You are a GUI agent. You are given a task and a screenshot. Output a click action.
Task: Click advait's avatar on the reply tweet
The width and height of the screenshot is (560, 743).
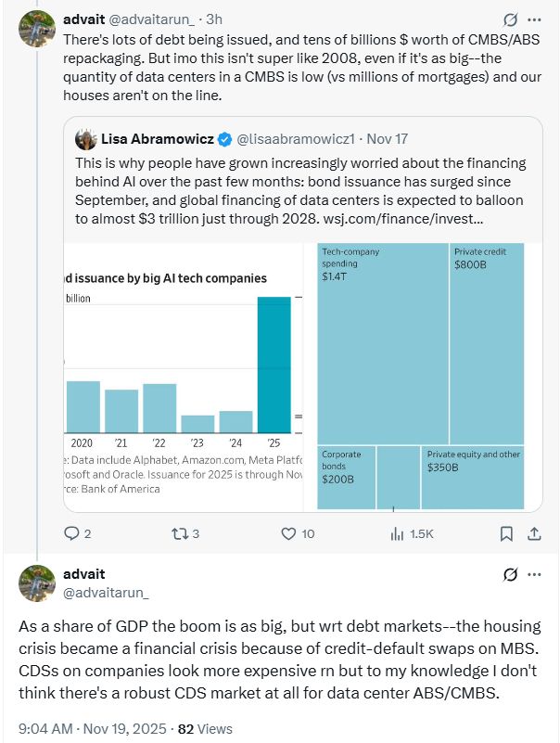pos(37,583)
